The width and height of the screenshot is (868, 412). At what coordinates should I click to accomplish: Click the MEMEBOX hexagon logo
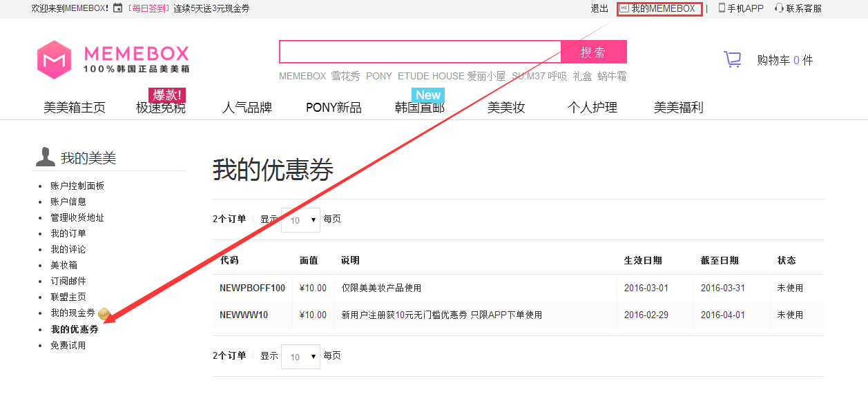click(54, 60)
